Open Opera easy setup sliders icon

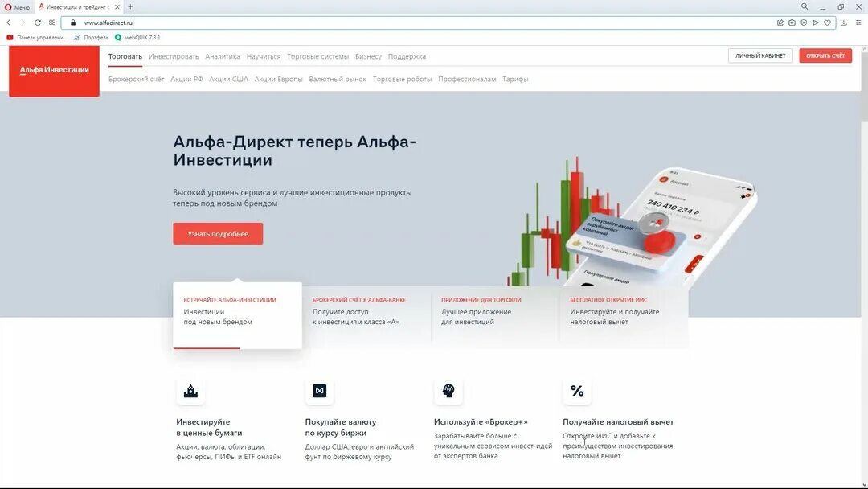coord(858,23)
